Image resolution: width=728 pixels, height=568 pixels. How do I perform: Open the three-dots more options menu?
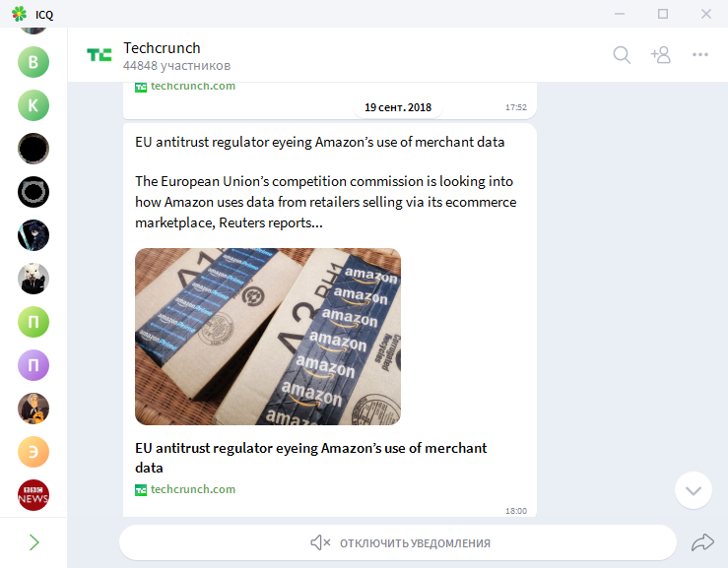coord(700,55)
